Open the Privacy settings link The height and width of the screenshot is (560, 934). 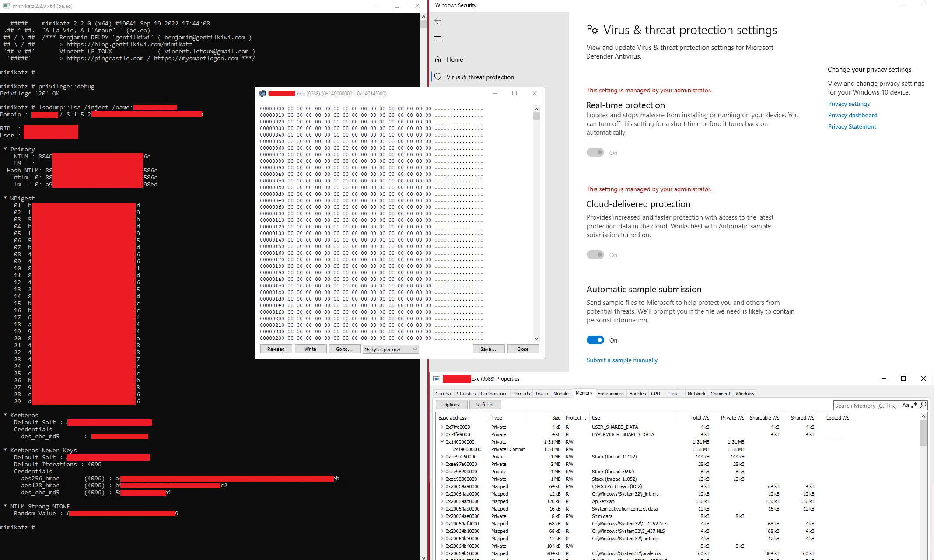[x=849, y=104]
